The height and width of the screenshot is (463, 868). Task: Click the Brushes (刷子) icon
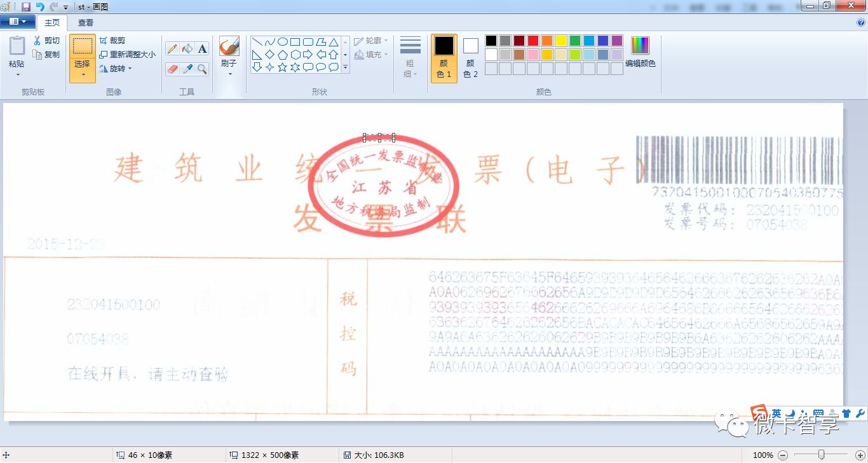(229, 46)
